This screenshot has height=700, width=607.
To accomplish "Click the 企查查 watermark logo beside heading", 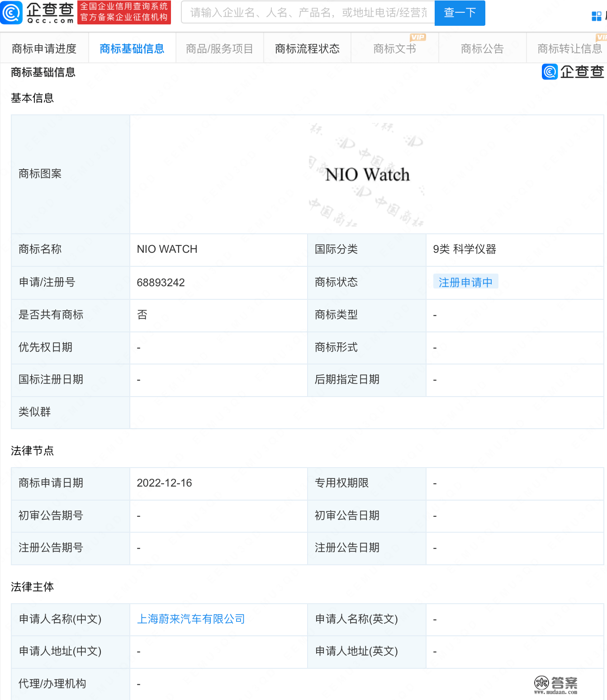I will pyautogui.click(x=573, y=71).
